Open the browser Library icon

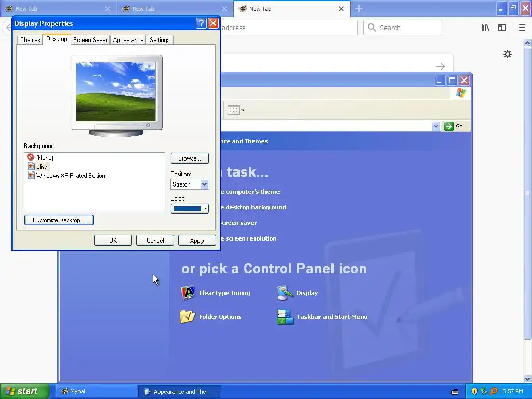485,28
